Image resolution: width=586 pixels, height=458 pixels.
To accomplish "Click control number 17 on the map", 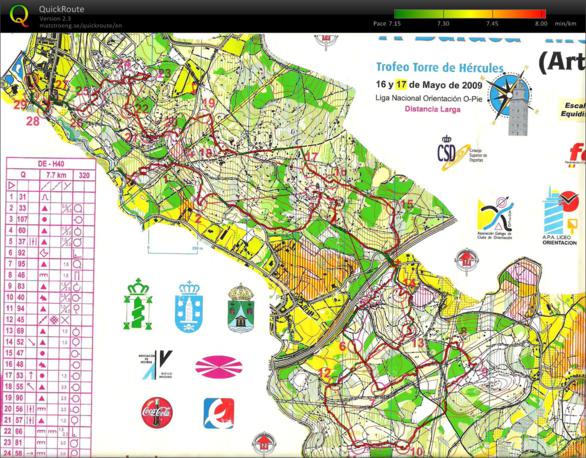I will tap(311, 157).
